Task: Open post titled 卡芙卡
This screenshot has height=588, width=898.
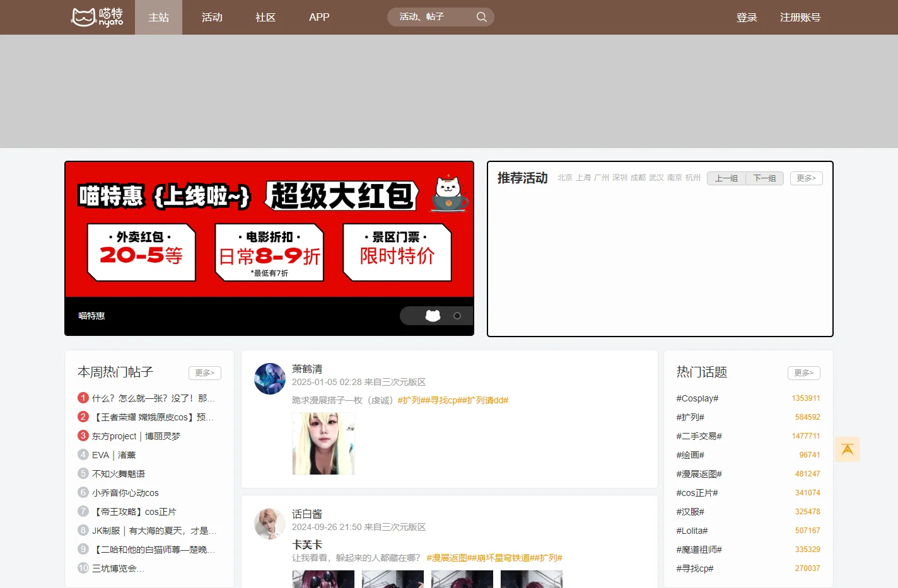Action: pyautogui.click(x=307, y=545)
